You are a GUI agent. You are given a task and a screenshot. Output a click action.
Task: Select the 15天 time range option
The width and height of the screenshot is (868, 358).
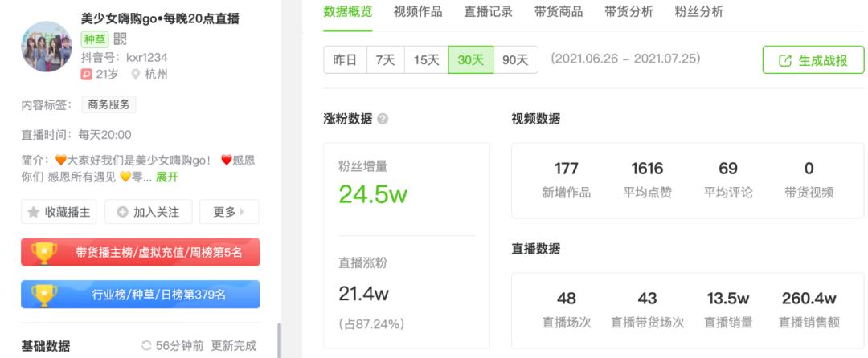pos(427,60)
